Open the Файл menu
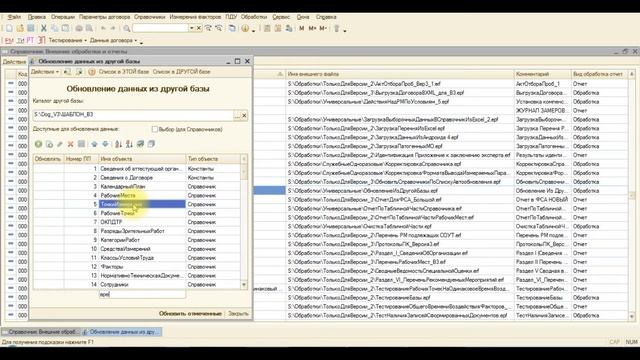Viewport: 640px width, 360px height. [14, 17]
